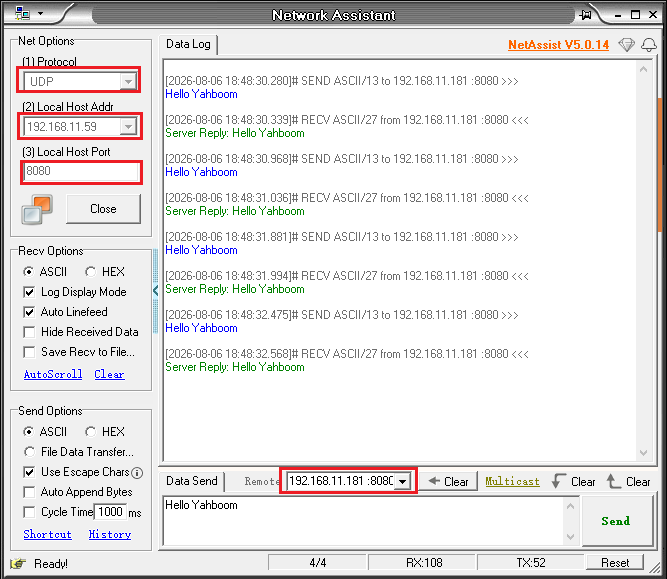Click the AutoScroll link

pyautogui.click(x=53, y=374)
